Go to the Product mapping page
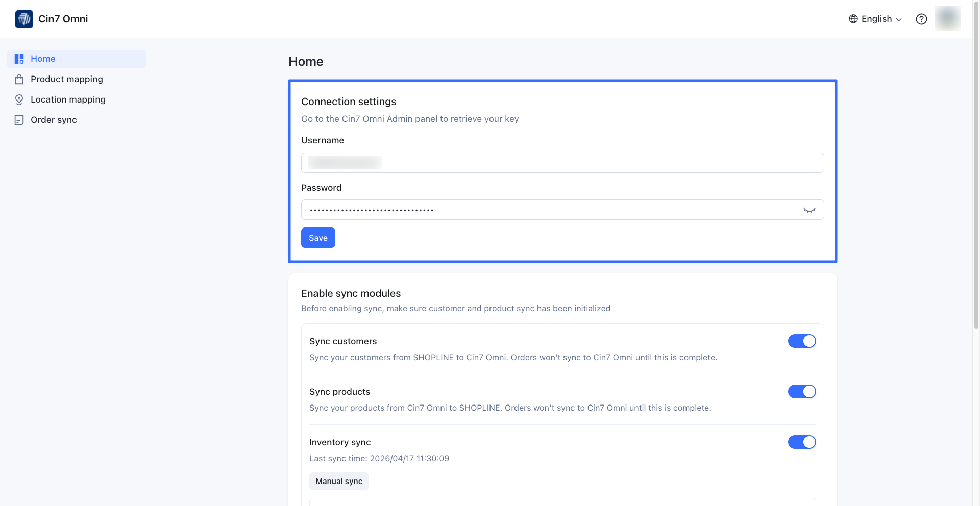 click(77, 79)
